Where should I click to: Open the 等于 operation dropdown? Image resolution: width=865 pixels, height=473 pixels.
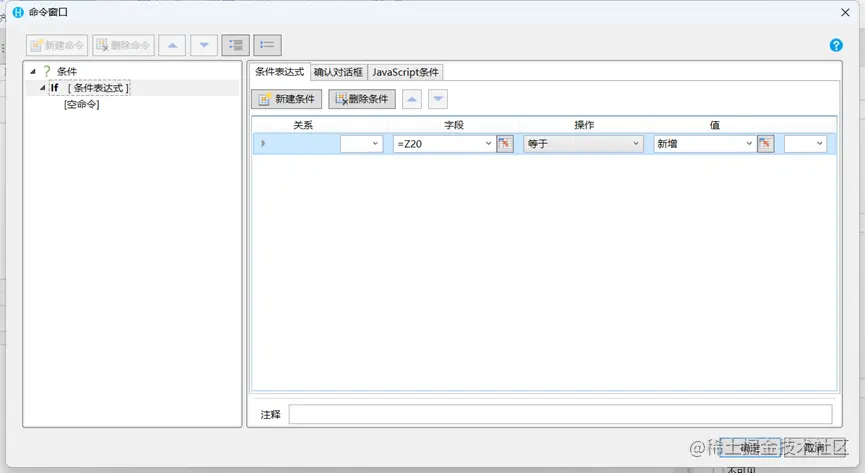pyautogui.click(x=583, y=144)
